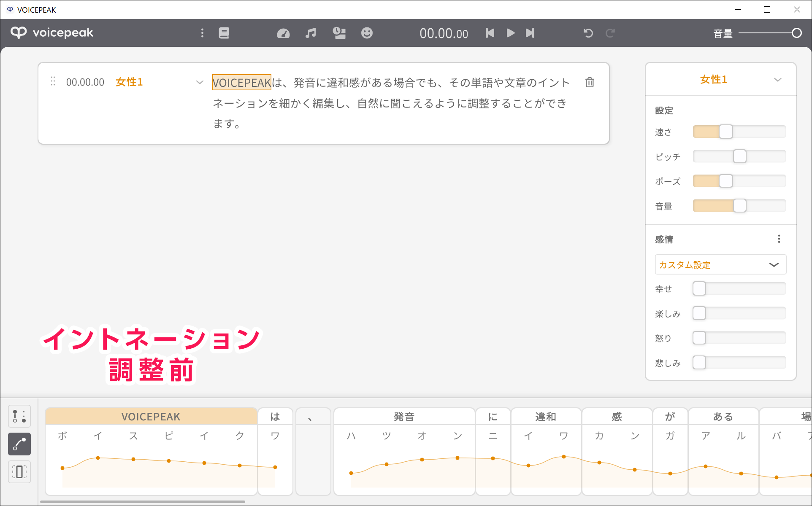Select the VOICEPEAK word cell in the intonation panel
The height and width of the screenshot is (506, 812).
(151, 416)
